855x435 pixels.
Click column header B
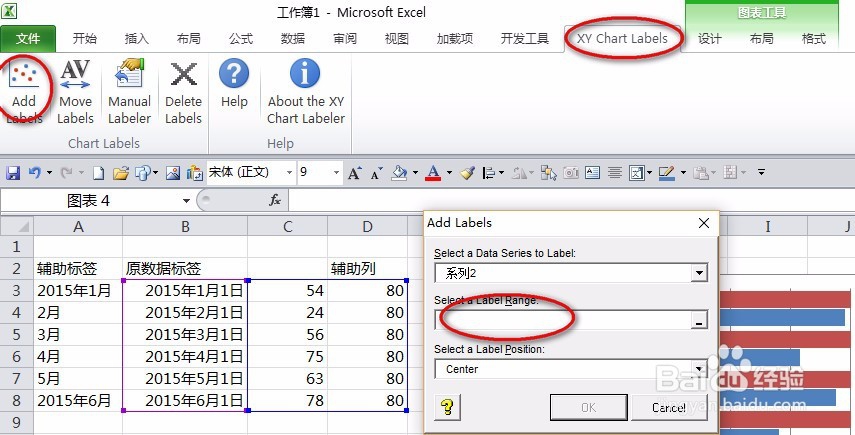[x=185, y=226]
